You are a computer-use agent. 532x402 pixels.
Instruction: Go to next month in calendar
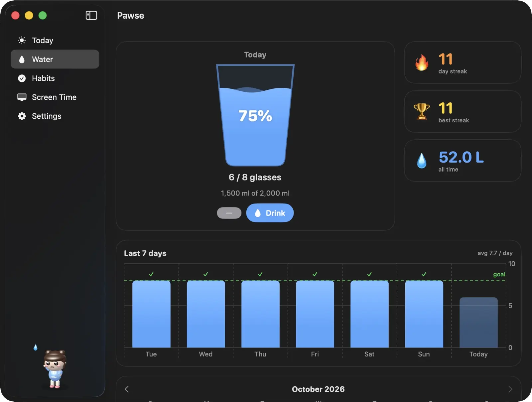point(510,389)
